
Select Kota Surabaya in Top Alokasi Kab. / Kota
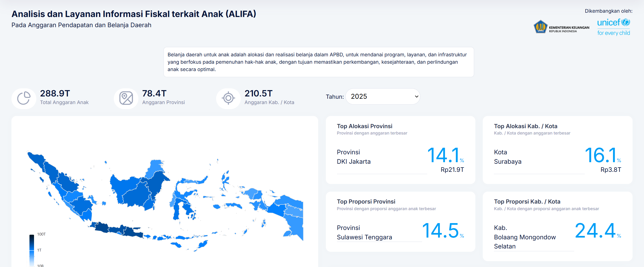(x=508, y=161)
